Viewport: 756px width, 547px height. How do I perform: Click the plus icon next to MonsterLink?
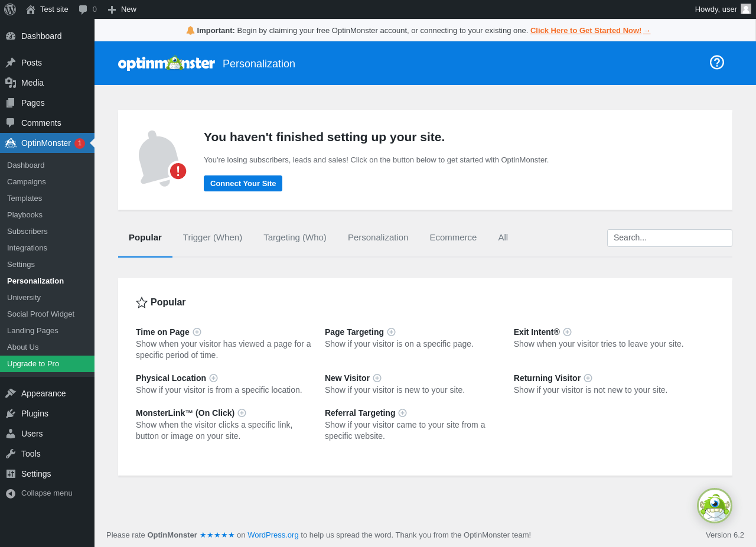(242, 413)
